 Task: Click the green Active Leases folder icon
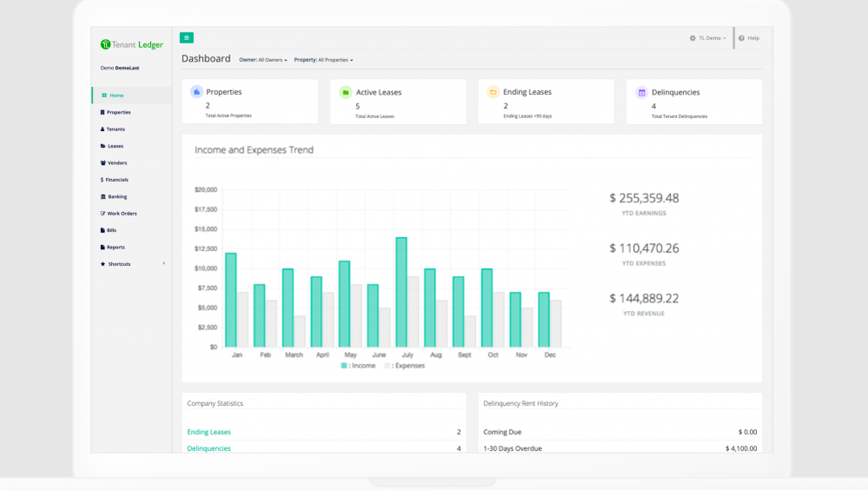tap(345, 92)
